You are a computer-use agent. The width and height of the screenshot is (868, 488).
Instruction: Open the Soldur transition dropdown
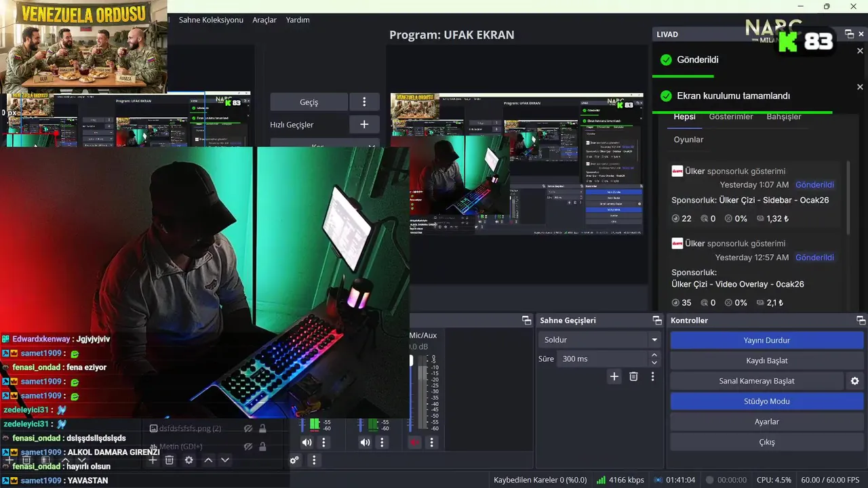point(599,340)
